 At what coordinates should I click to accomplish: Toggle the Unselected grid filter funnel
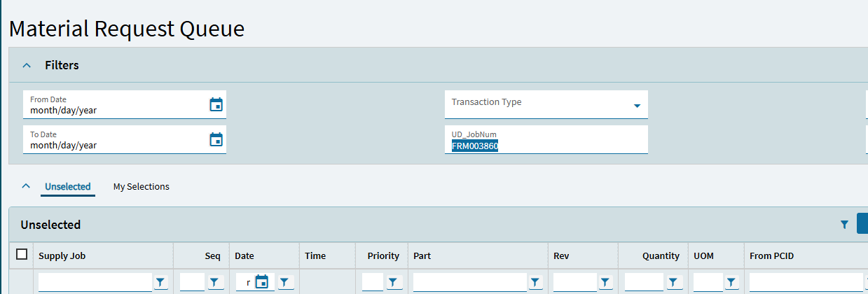click(x=844, y=225)
